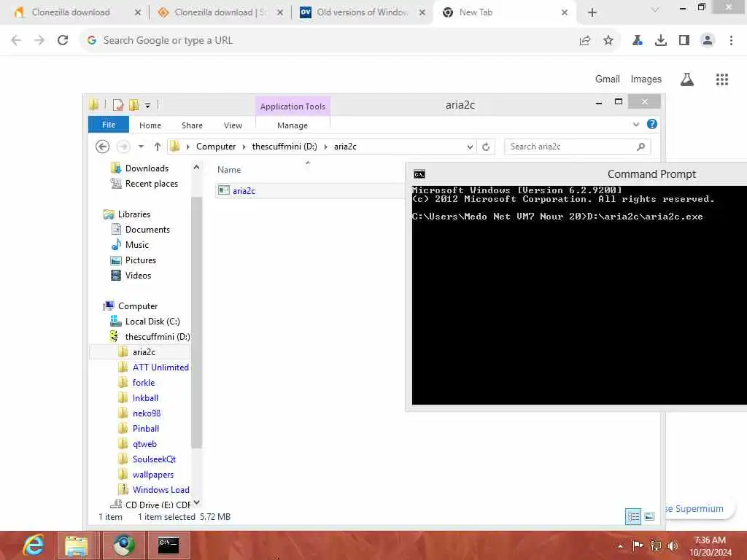The height and width of the screenshot is (560, 747).
Task: Click navigation pane scroll down arrow
Action: point(196,502)
